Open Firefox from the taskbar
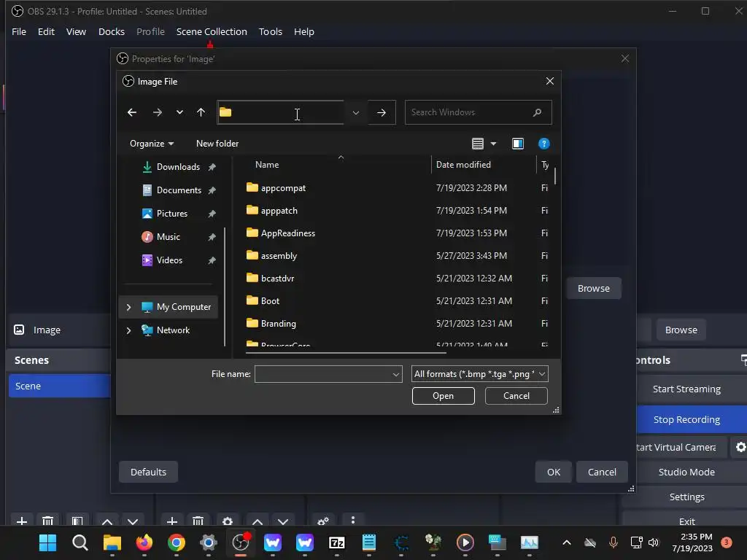The height and width of the screenshot is (560, 747). (x=144, y=542)
